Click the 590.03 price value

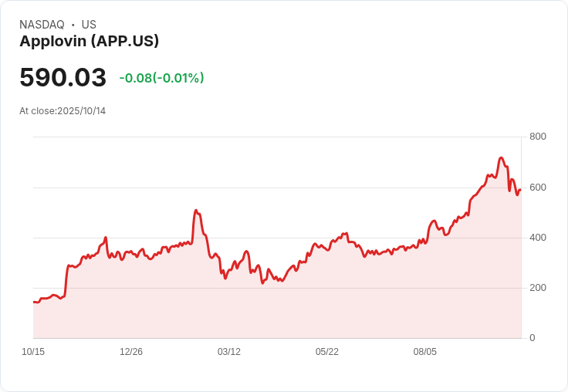coord(63,78)
